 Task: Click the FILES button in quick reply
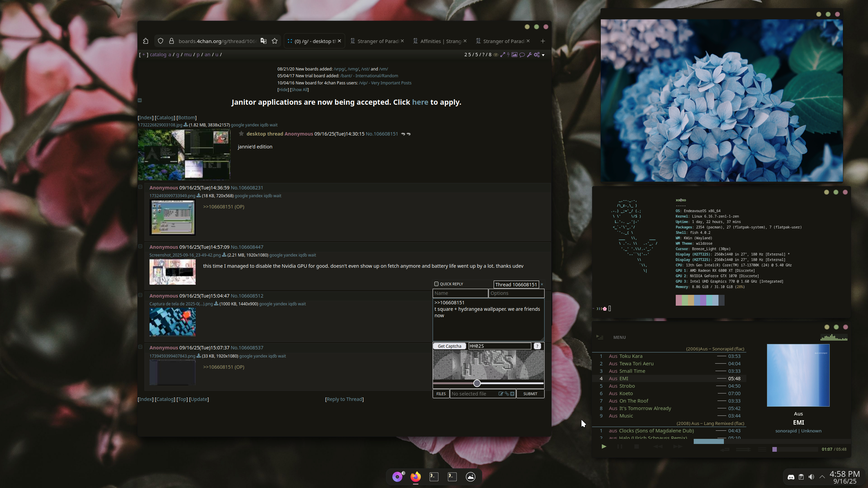pos(441,394)
